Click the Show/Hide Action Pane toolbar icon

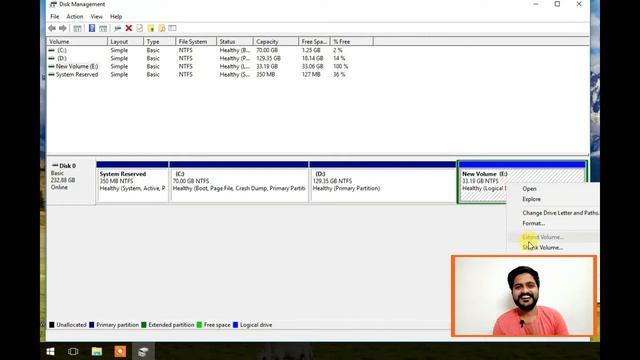point(103,28)
